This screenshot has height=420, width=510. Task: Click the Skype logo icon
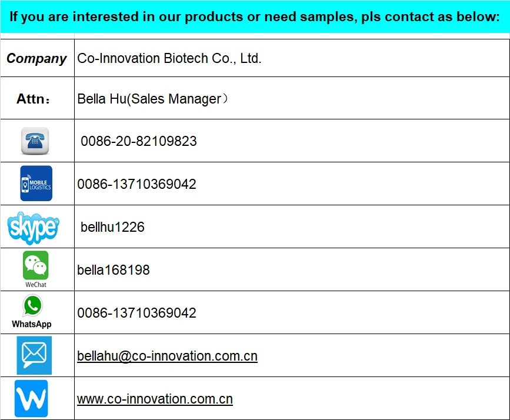tap(34, 228)
